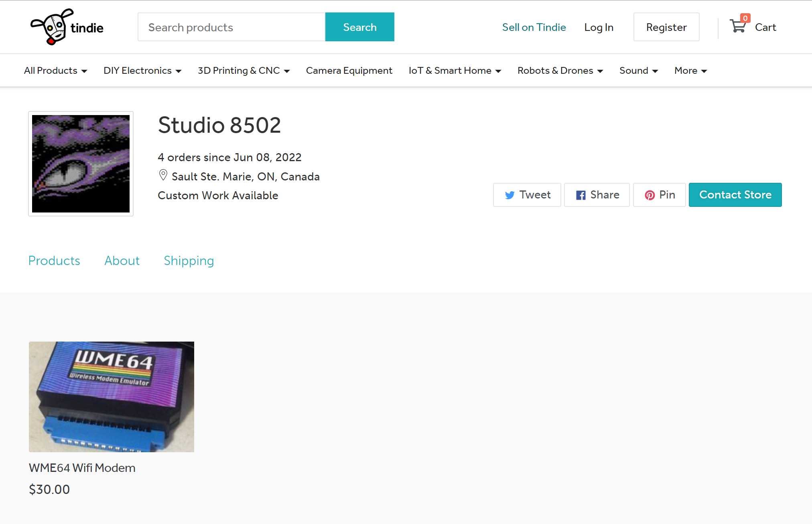The height and width of the screenshot is (524, 812).
Task: Switch to the Products tab
Action: click(x=54, y=261)
